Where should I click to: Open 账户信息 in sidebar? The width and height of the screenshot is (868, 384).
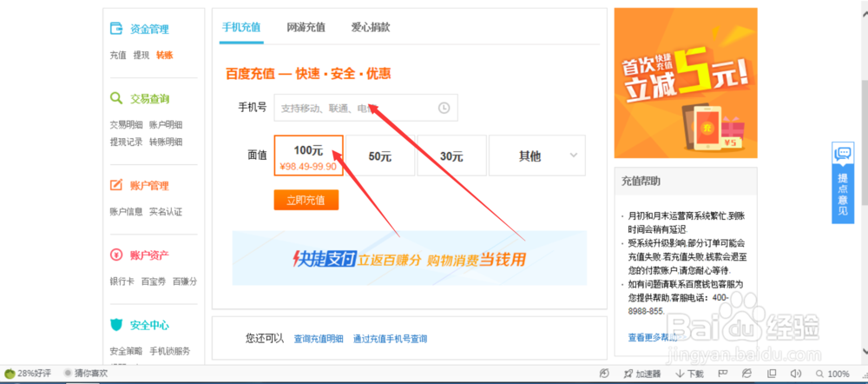[x=126, y=212]
